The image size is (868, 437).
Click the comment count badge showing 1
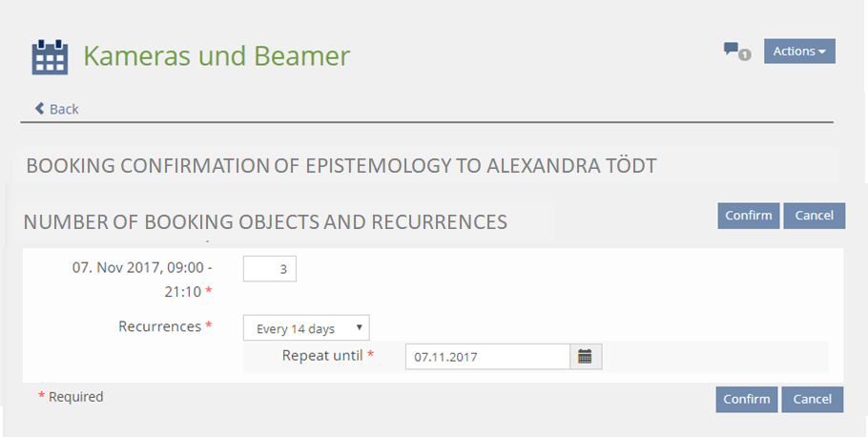(x=745, y=55)
